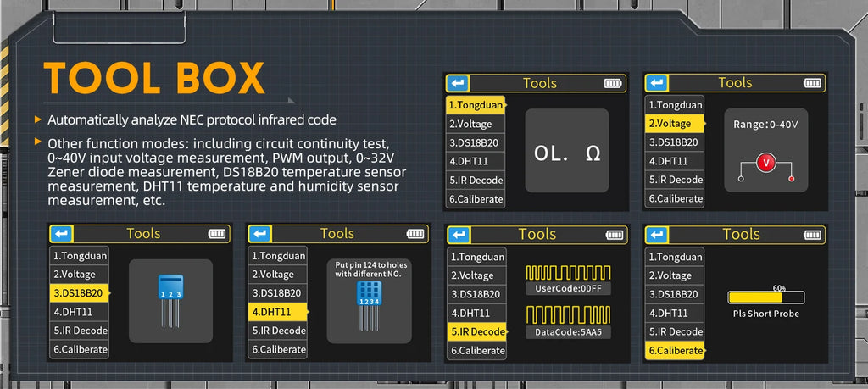Select highlighted 6.Caliberate menu item
Image resolution: width=868 pixels, height=389 pixels.
pos(675,350)
